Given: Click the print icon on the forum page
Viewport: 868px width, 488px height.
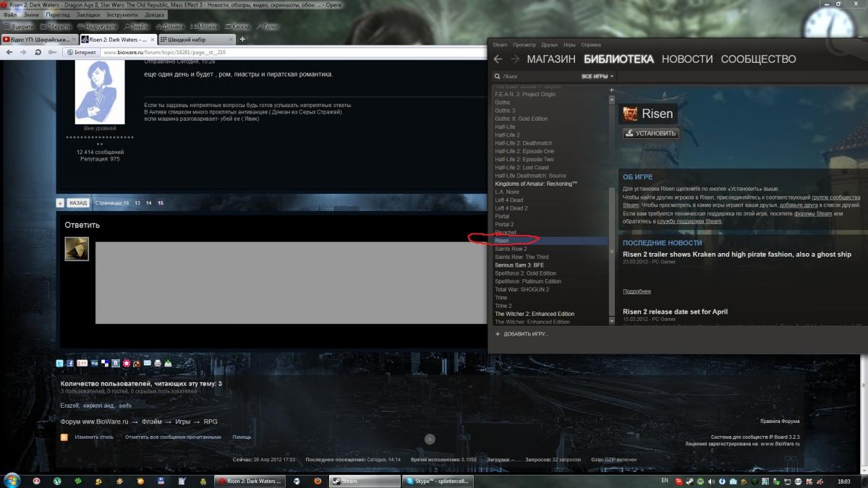Looking at the screenshot, I should [x=158, y=363].
